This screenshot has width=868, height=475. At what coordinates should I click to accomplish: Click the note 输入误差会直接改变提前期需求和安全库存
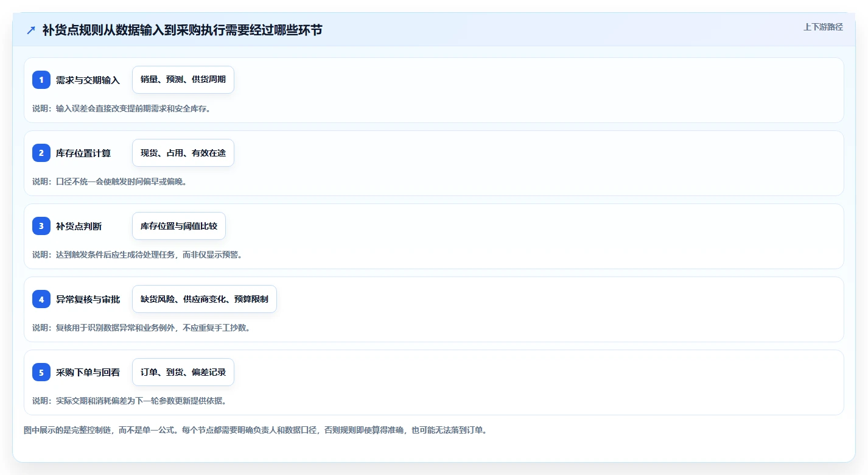point(121,108)
